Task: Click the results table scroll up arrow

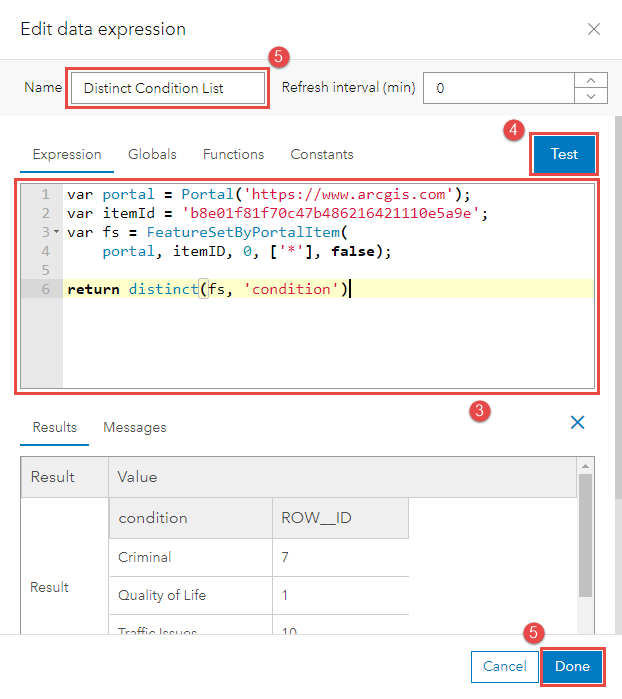Action: [585, 466]
